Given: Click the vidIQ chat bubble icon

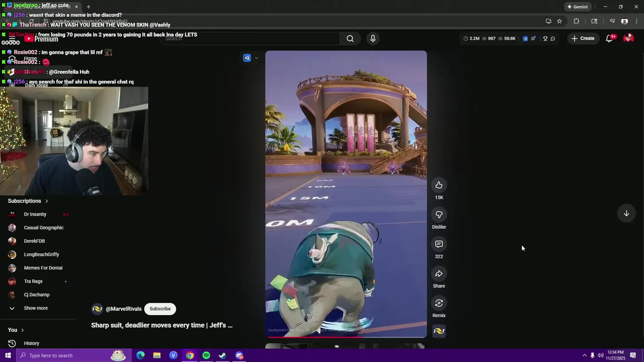Looking at the screenshot, I should coord(552,38).
